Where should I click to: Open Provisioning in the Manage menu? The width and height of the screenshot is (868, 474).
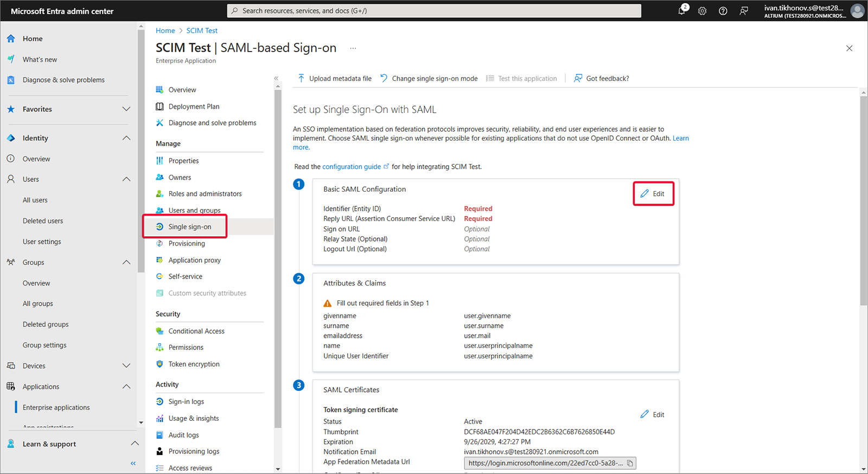187,243
